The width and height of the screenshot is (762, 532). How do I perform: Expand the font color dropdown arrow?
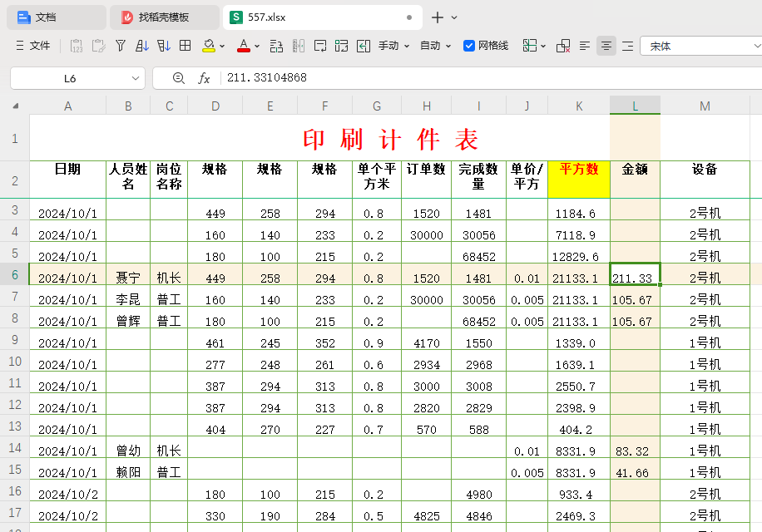click(x=257, y=46)
